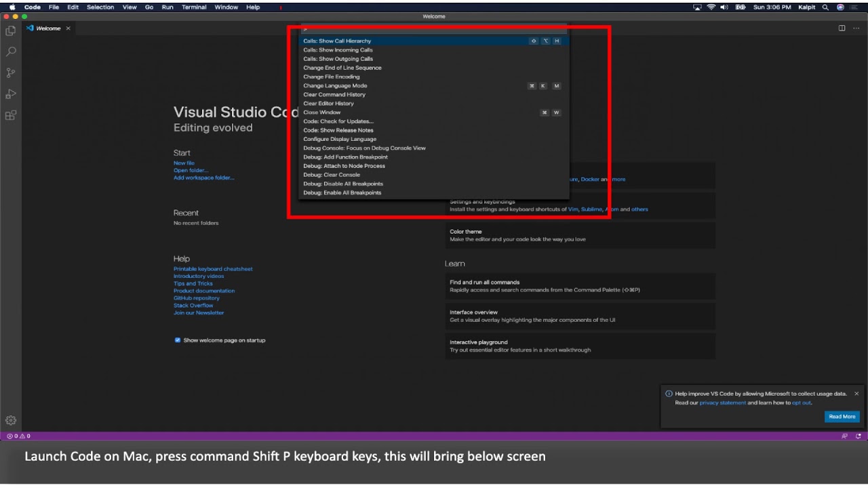Dismiss the usage data notification
Viewport: 868px width, 488px height.
856,393
